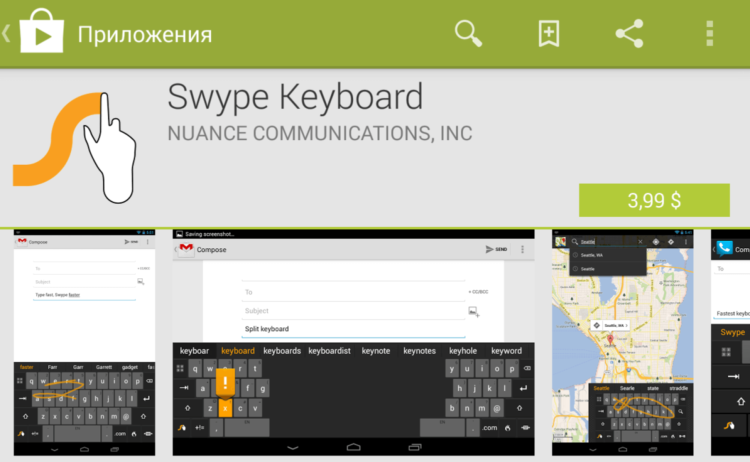Tap the 'keyboard' suggestion highlighted in orange
Screen dimensions: 750x462
tap(238, 351)
